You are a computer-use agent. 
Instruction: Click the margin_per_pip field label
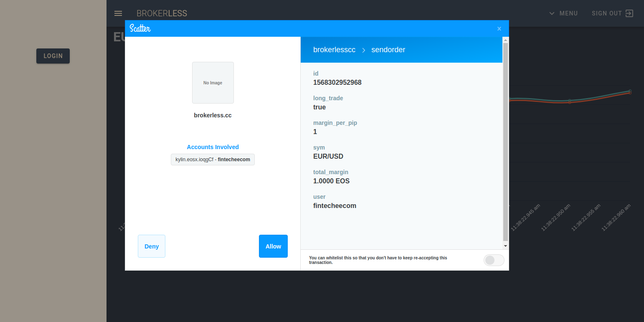coord(335,123)
